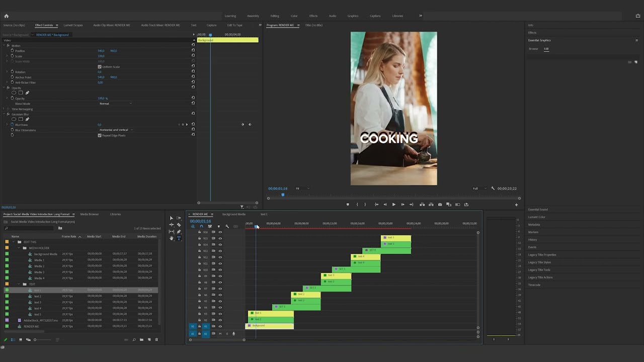Click Export Frame camera icon
This screenshot has height=362, width=644.
pos(440,205)
